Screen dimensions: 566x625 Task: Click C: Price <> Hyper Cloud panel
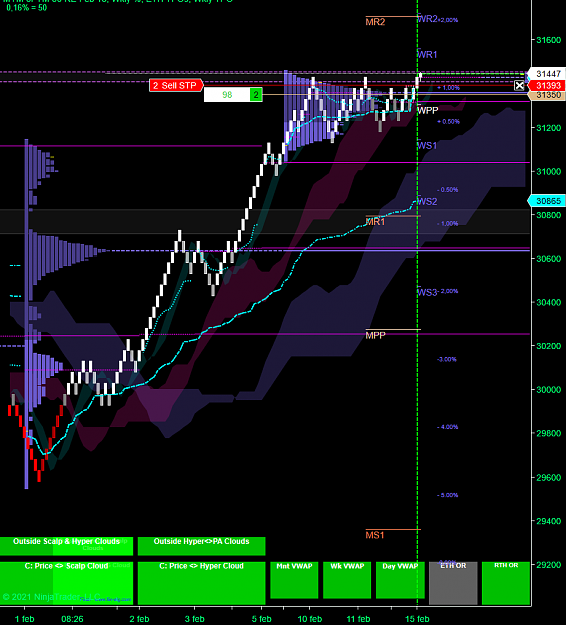click(201, 583)
